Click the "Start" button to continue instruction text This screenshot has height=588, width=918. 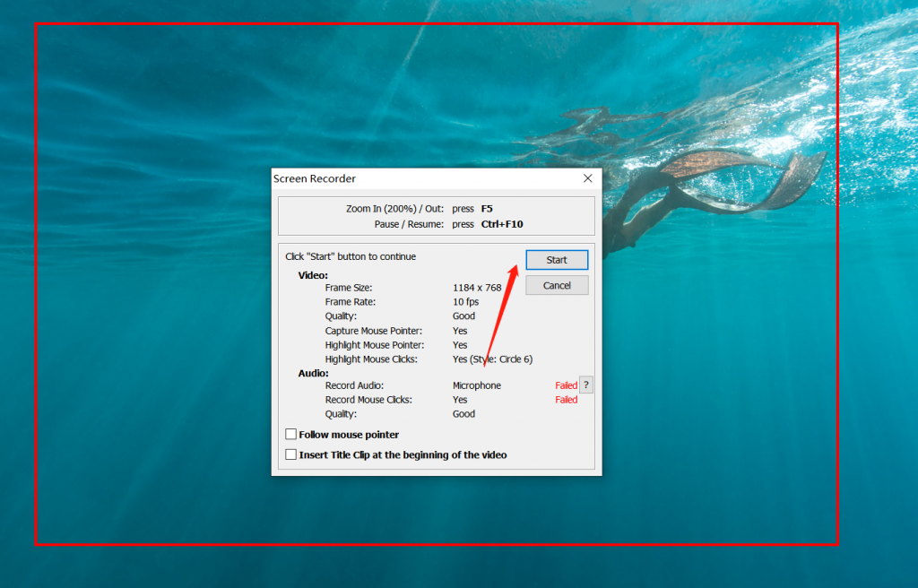[x=351, y=256]
